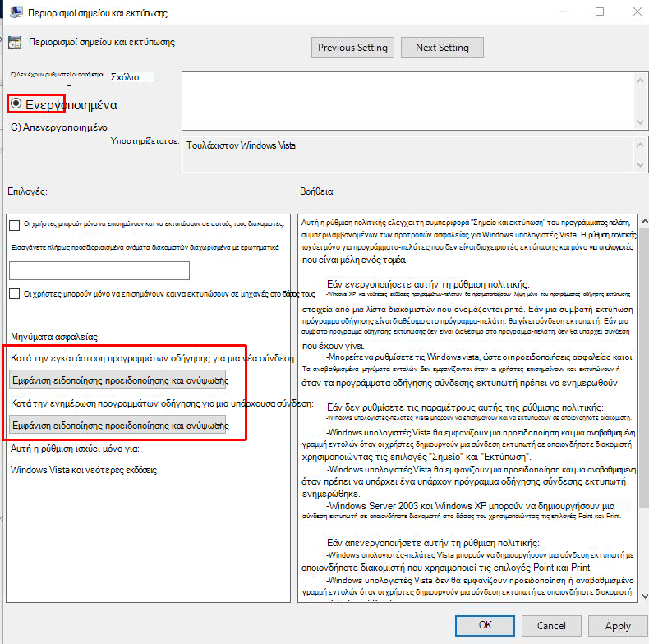Image resolution: width=649 pixels, height=644 pixels.
Task: Click the 'Μηνύματα ασφαλείας:' label
Action: click(55, 337)
